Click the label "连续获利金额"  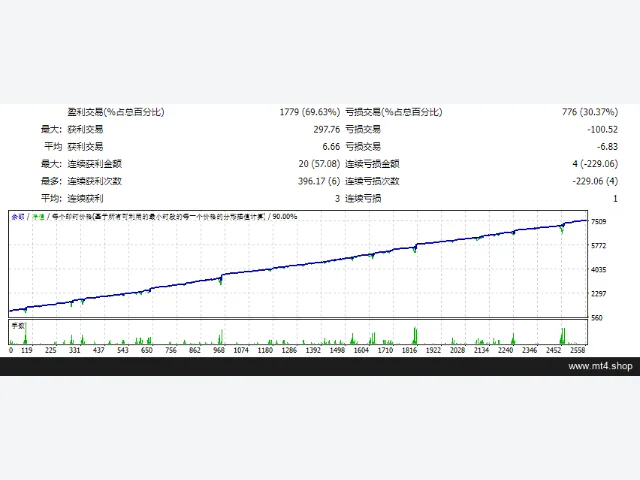(x=95, y=164)
